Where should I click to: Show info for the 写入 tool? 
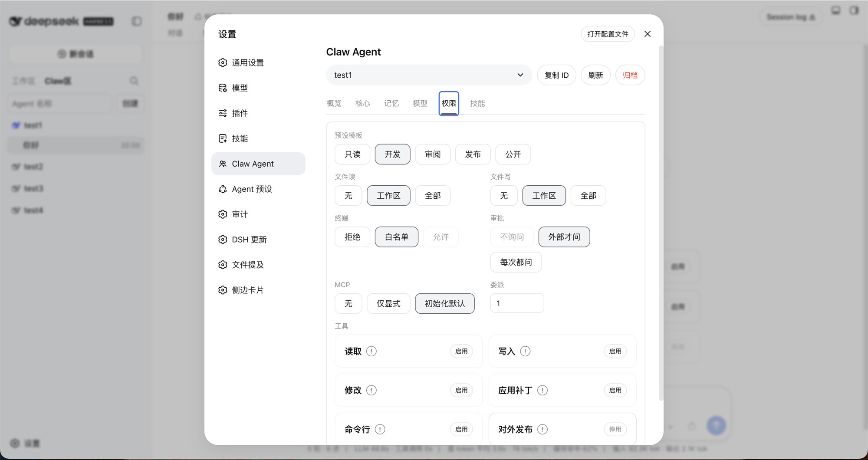(525, 351)
